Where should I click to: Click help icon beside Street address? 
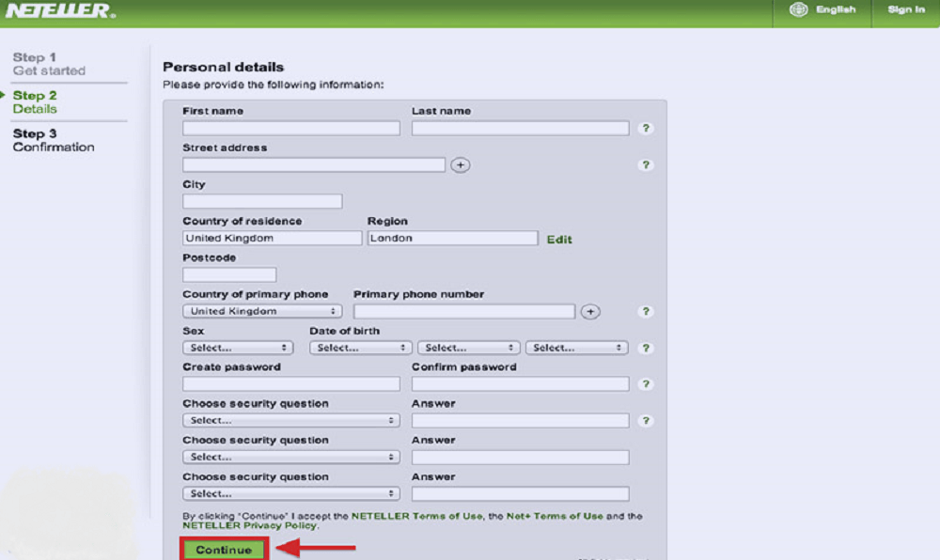[x=646, y=165]
